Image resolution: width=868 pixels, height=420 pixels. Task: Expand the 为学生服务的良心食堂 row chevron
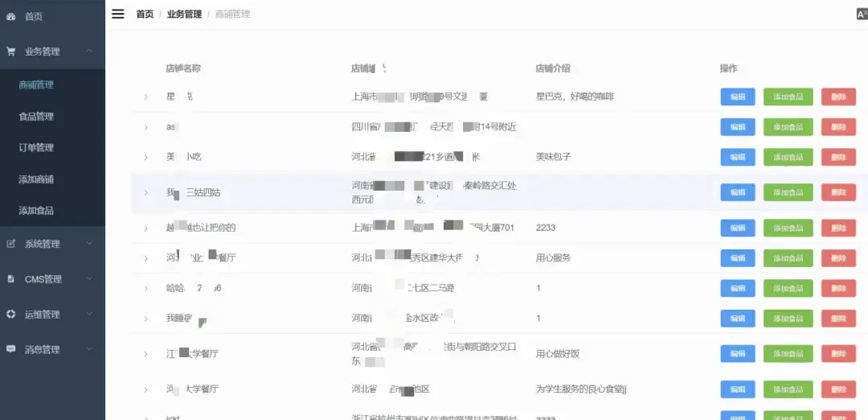point(146,389)
